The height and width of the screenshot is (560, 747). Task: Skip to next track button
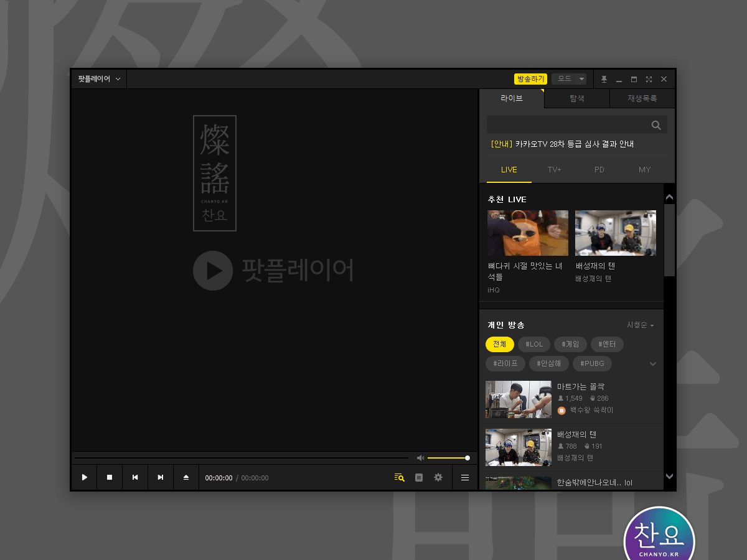click(x=161, y=477)
